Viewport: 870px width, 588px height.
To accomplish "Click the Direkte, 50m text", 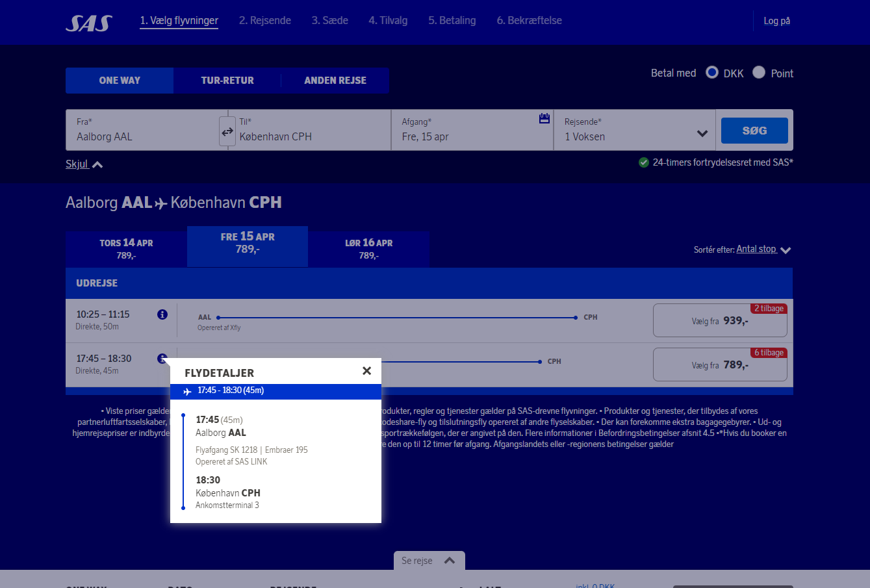I will [x=97, y=327].
